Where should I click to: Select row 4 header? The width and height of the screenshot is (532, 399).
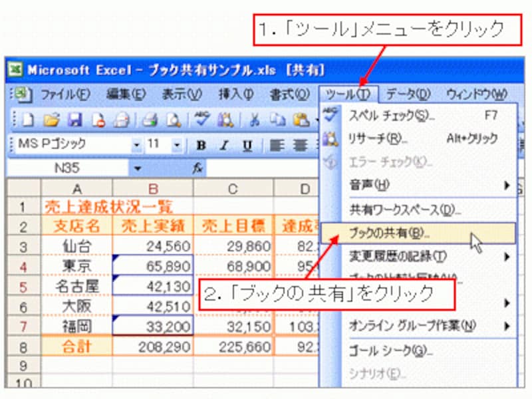click(x=23, y=267)
